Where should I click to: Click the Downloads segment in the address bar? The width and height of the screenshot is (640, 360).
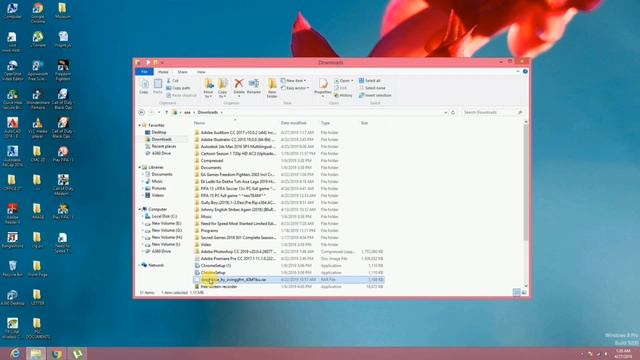point(208,112)
